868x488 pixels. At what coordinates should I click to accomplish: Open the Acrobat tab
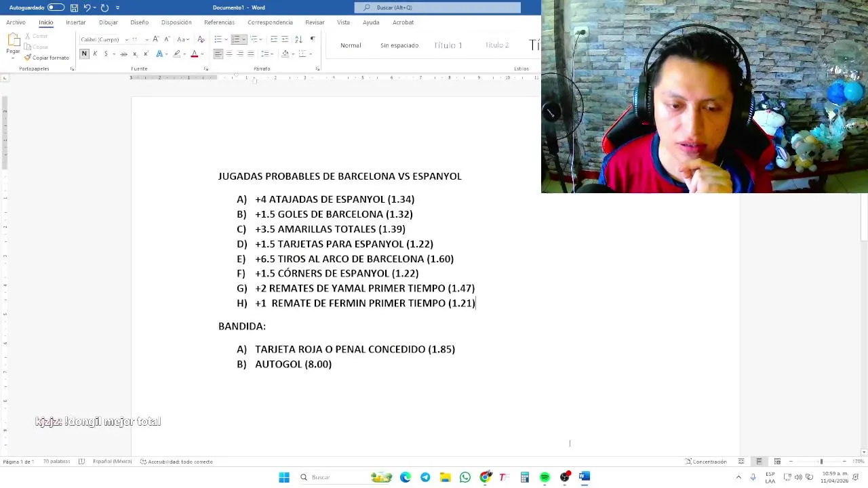click(x=403, y=22)
